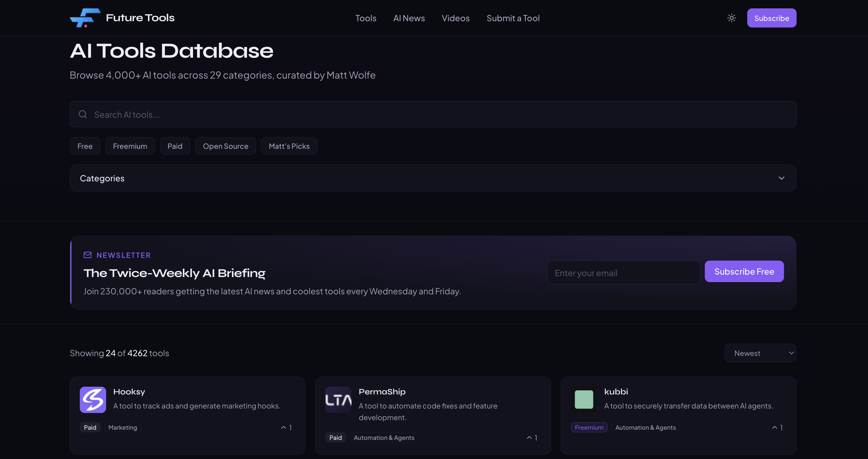Image resolution: width=868 pixels, height=459 pixels.
Task: Open the Hooksy tool title
Action: (129, 392)
